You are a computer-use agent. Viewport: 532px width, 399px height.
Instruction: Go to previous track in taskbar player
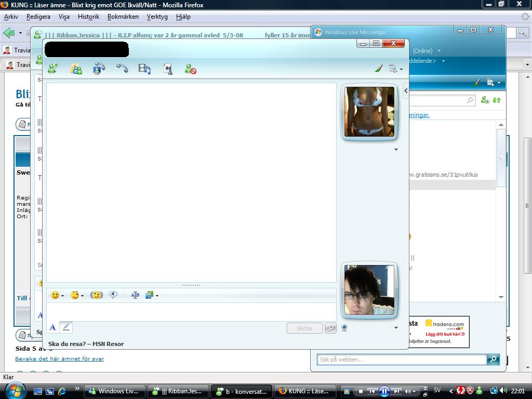pos(372,391)
